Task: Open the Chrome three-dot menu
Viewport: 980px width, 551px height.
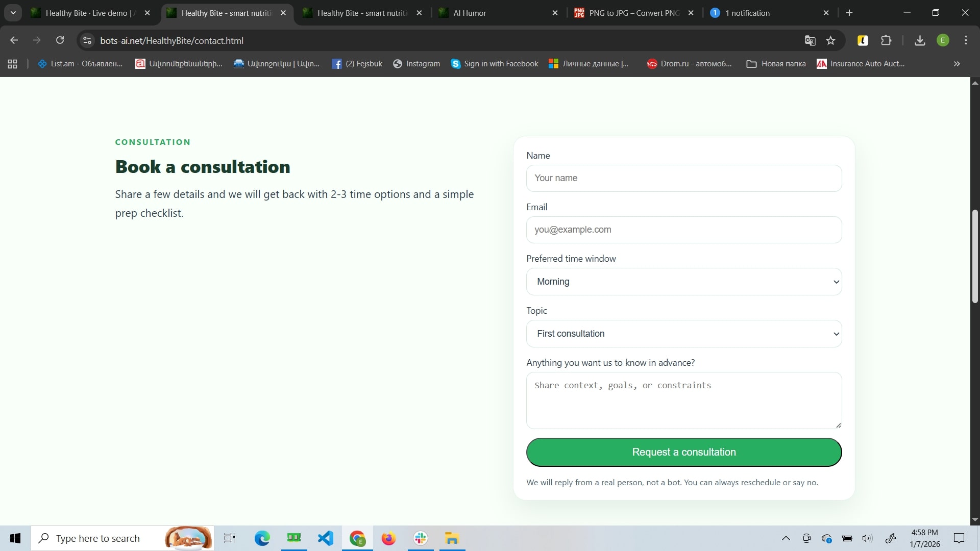Action: pyautogui.click(x=966, y=40)
